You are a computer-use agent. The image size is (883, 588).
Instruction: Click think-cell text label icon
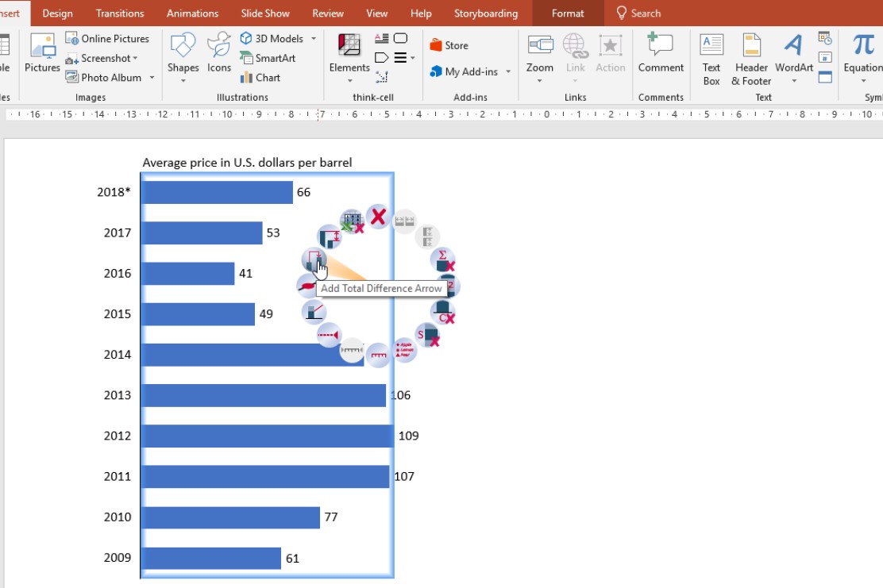381,38
